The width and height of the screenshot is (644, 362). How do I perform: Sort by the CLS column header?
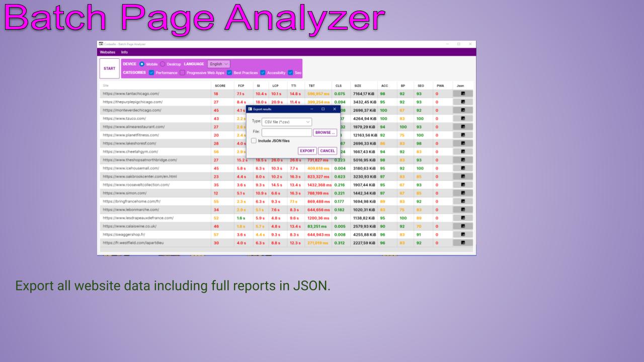339,86
